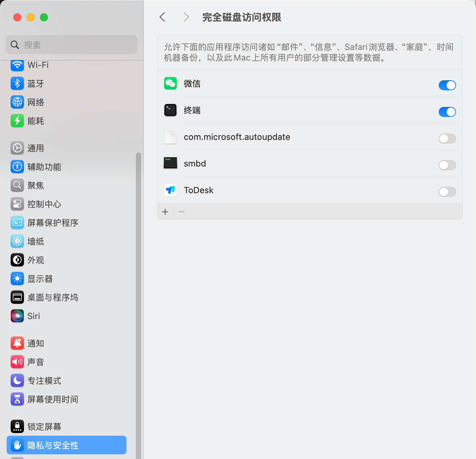Click the Focus mode moon icon
Image resolution: width=476 pixels, height=459 pixels.
pyautogui.click(x=17, y=381)
